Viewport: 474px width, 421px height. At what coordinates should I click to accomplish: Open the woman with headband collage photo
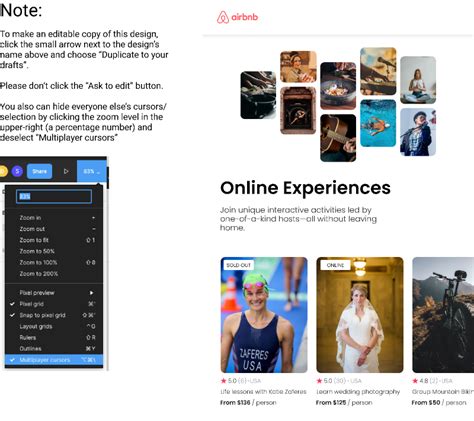298,67
